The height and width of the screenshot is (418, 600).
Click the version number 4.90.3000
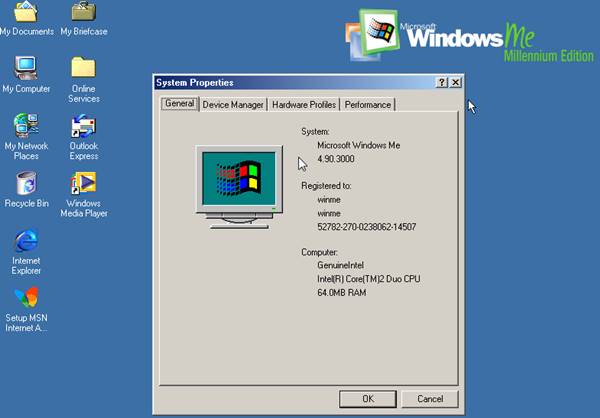(336, 159)
